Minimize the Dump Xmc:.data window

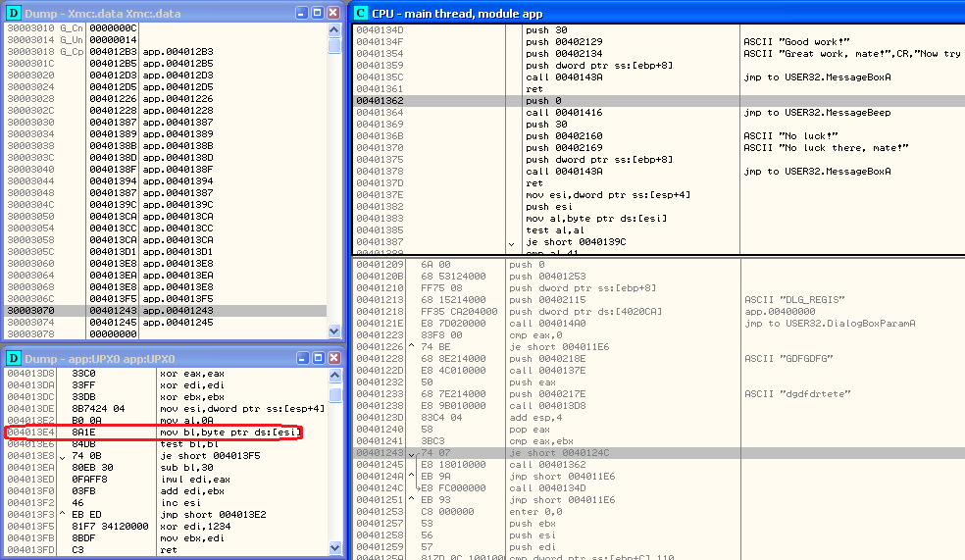[301, 13]
